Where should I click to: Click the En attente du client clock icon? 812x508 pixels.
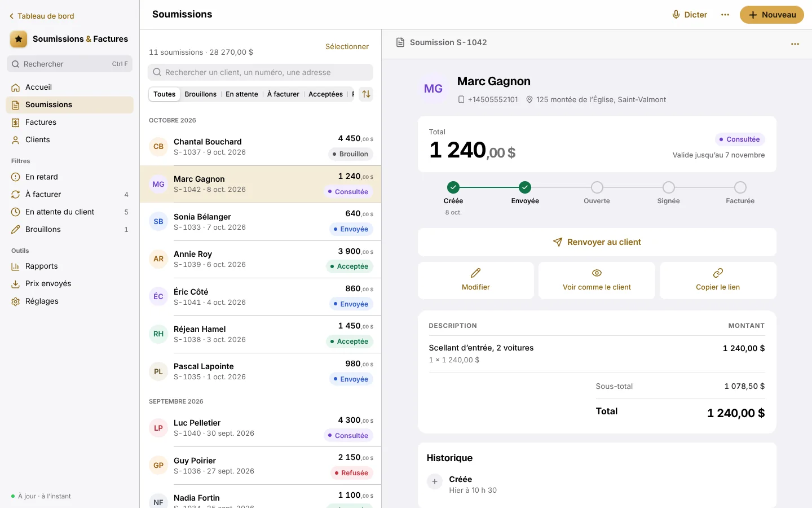16,212
